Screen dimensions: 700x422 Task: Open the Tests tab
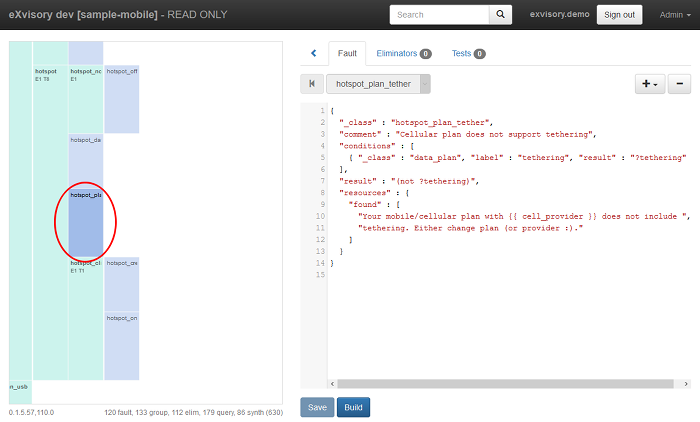pyautogui.click(x=468, y=54)
